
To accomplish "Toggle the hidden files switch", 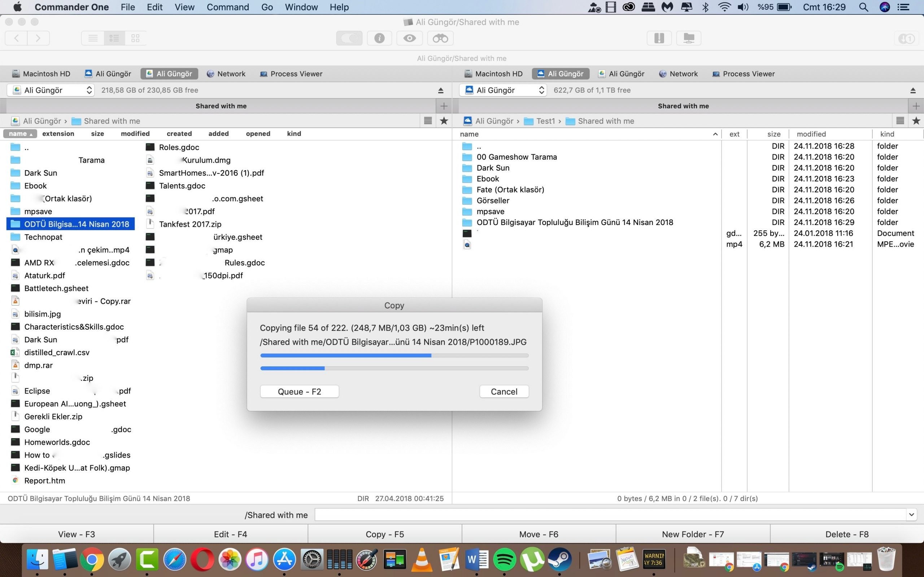I will [x=349, y=38].
